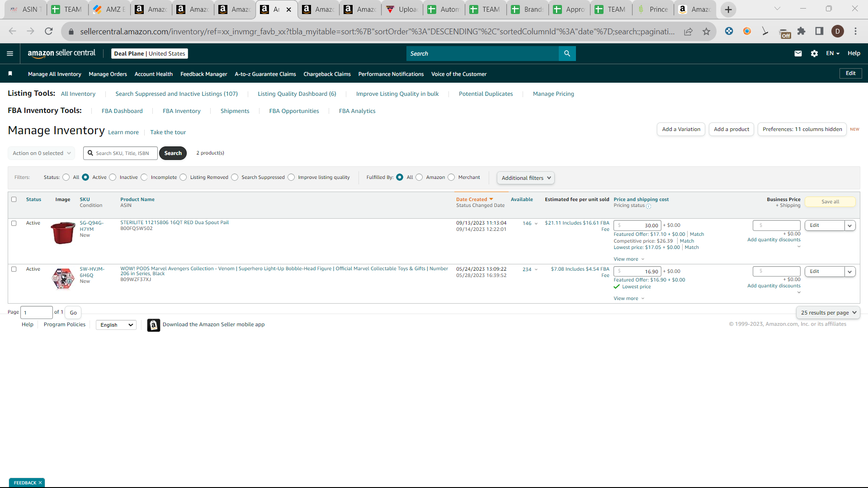
Task: Open Feedback Manager menu item
Action: point(204,74)
